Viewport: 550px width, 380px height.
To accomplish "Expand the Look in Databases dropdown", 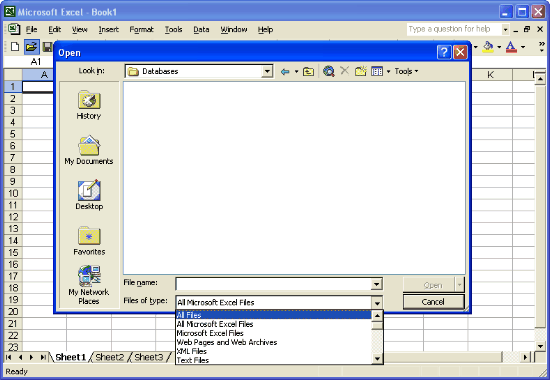I will 267,72.
